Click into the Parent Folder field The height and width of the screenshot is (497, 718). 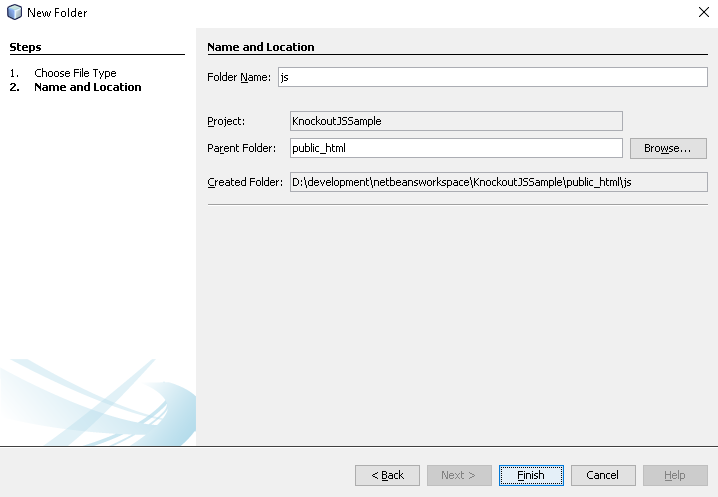point(456,148)
